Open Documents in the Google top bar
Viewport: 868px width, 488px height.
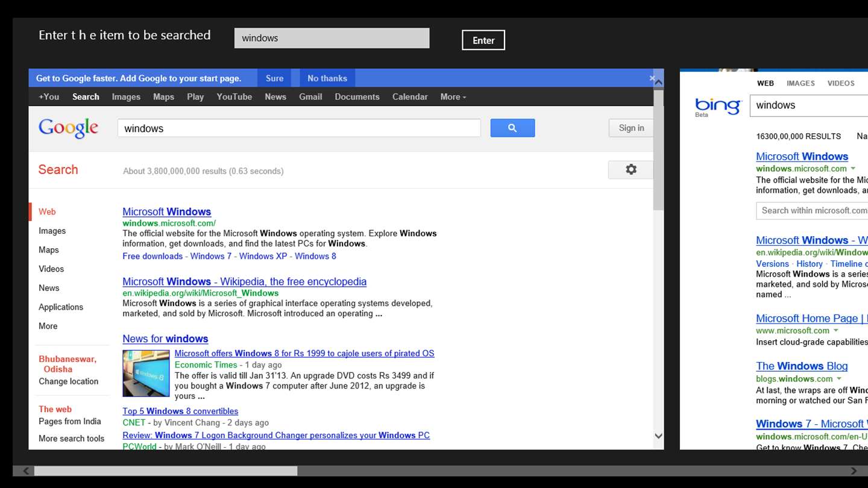[357, 97]
